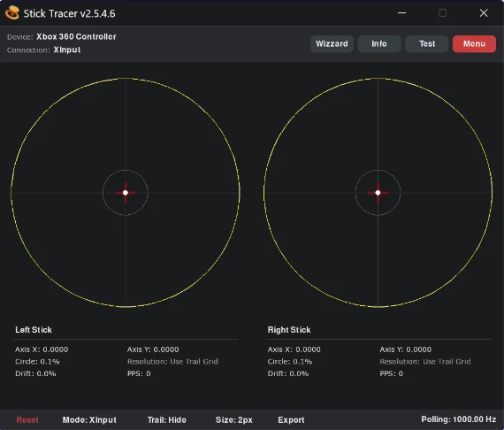Image resolution: width=504 pixels, height=430 pixels.
Task: Click the left stick white center dot
Action: click(x=126, y=193)
